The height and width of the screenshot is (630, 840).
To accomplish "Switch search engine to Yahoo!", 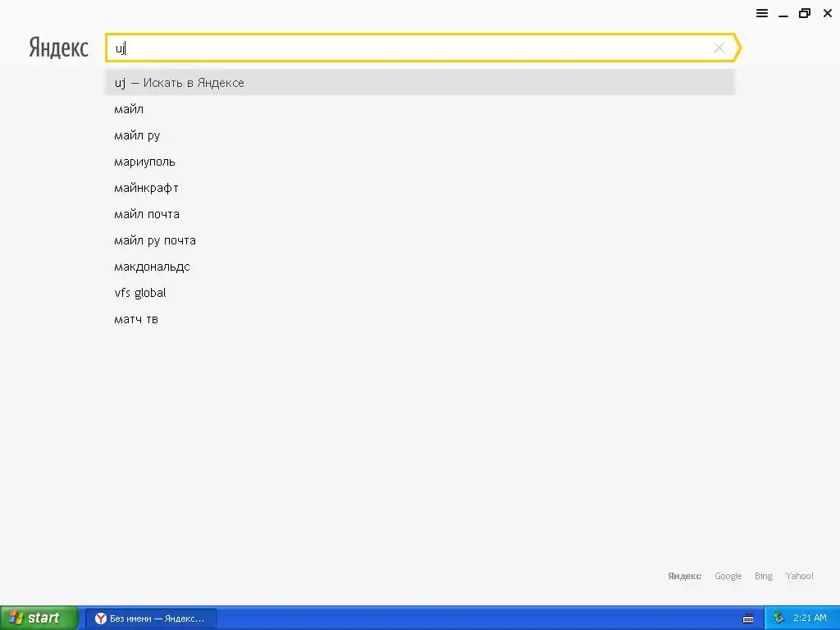I will tap(799, 576).
